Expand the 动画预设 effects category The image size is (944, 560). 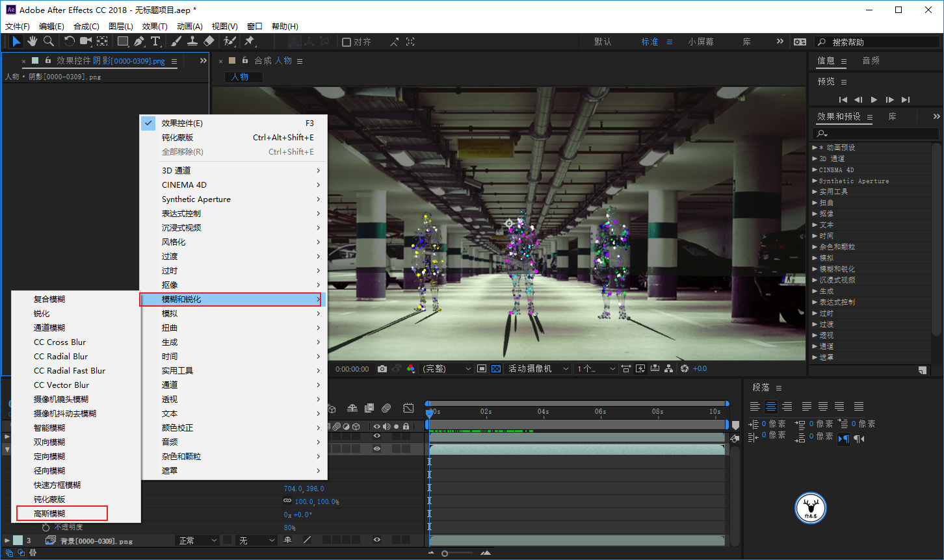[x=815, y=147]
